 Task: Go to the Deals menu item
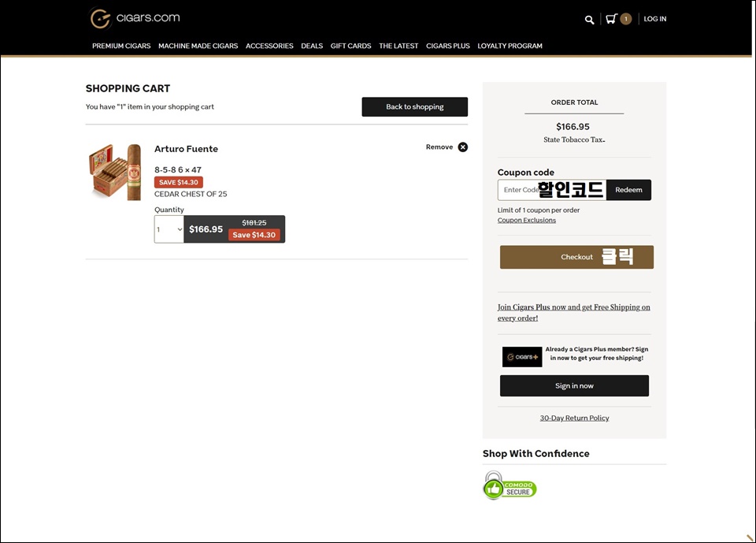point(312,46)
